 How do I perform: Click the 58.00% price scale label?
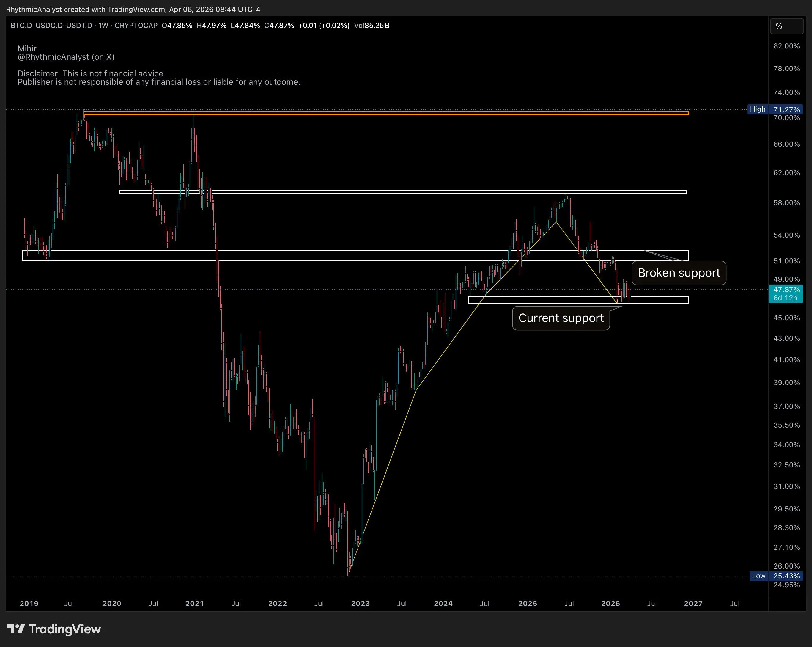(786, 203)
